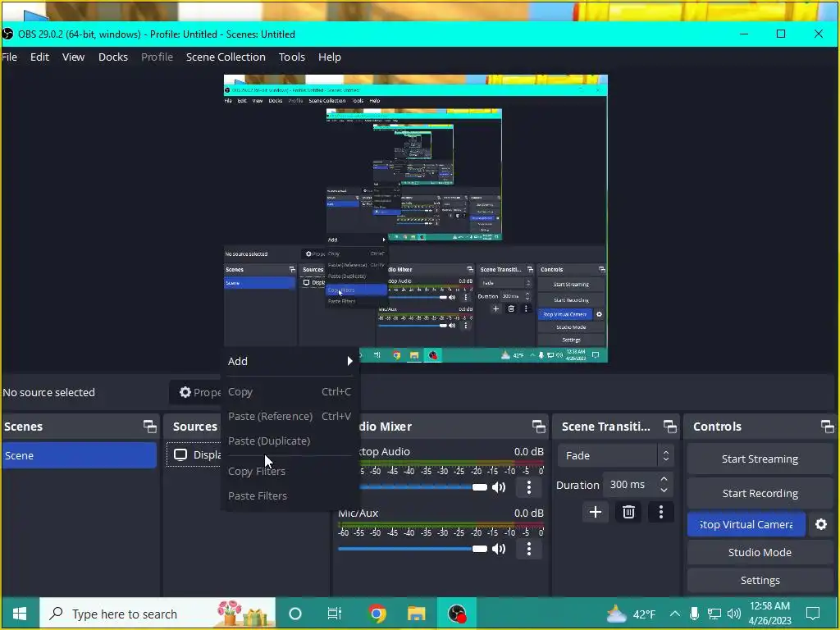
Task: Pop out the Scenes dock
Action: pyautogui.click(x=150, y=427)
